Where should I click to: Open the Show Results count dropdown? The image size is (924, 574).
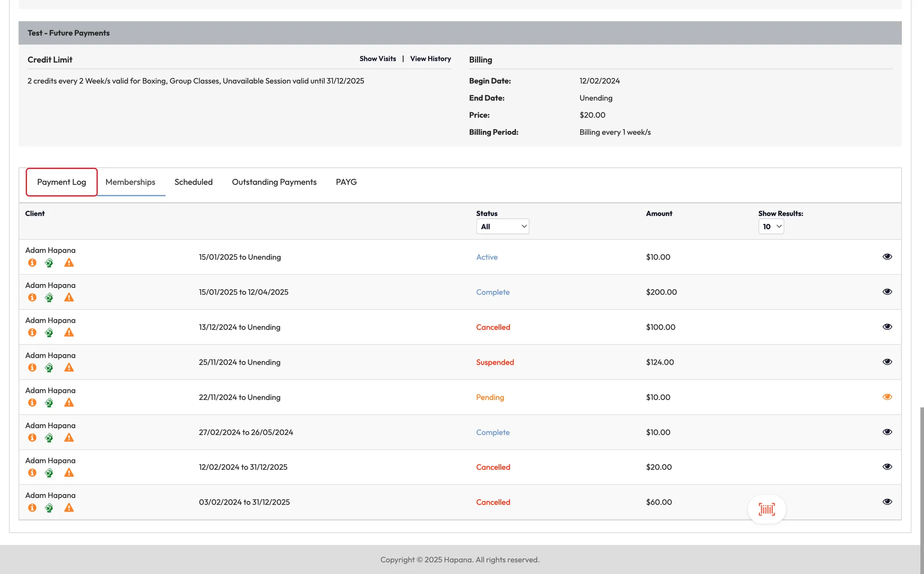(x=771, y=226)
